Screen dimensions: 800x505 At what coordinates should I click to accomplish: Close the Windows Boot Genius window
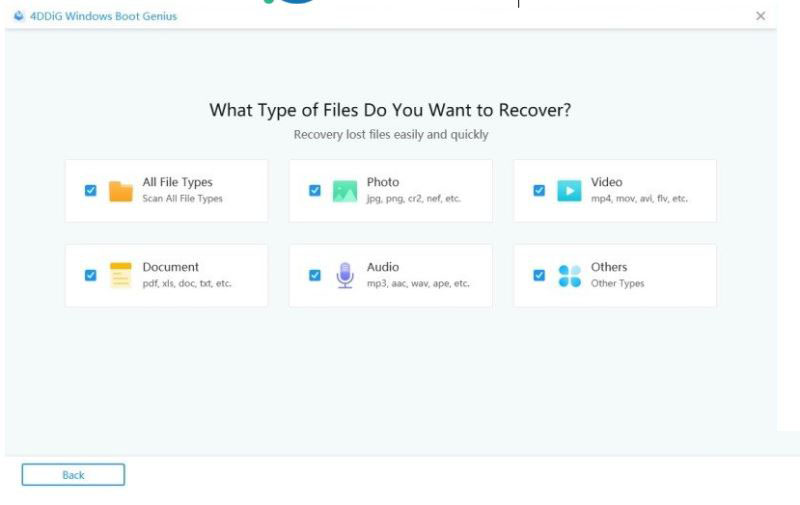(760, 16)
